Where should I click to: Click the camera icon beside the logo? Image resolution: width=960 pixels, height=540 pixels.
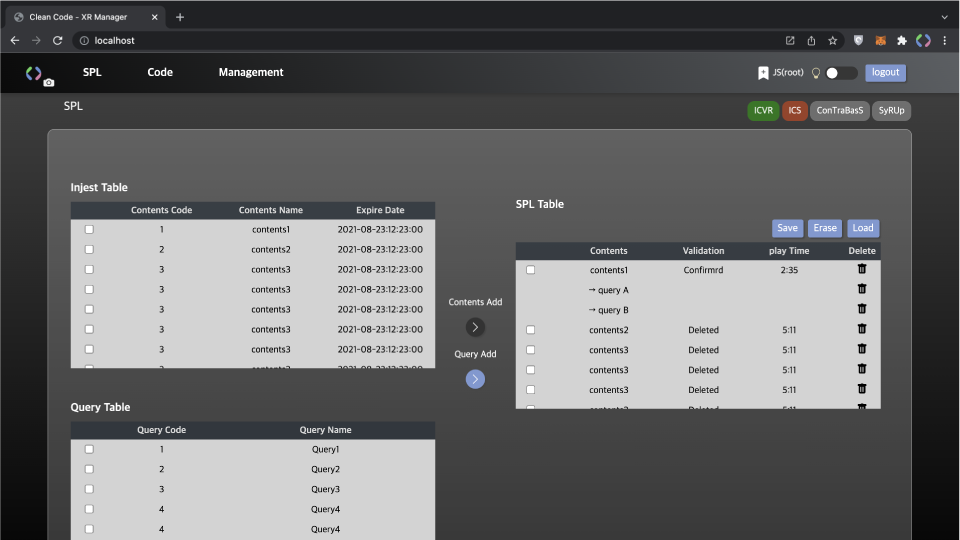tap(49, 83)
